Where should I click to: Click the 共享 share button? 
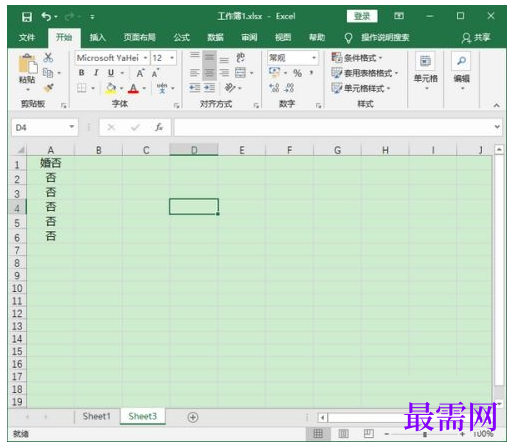click(x=476, y=37)
